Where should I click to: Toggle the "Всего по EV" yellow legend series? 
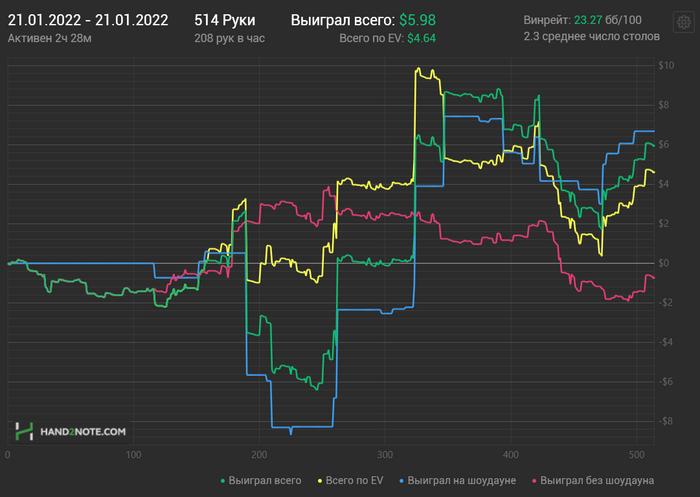tap(350, 480)
